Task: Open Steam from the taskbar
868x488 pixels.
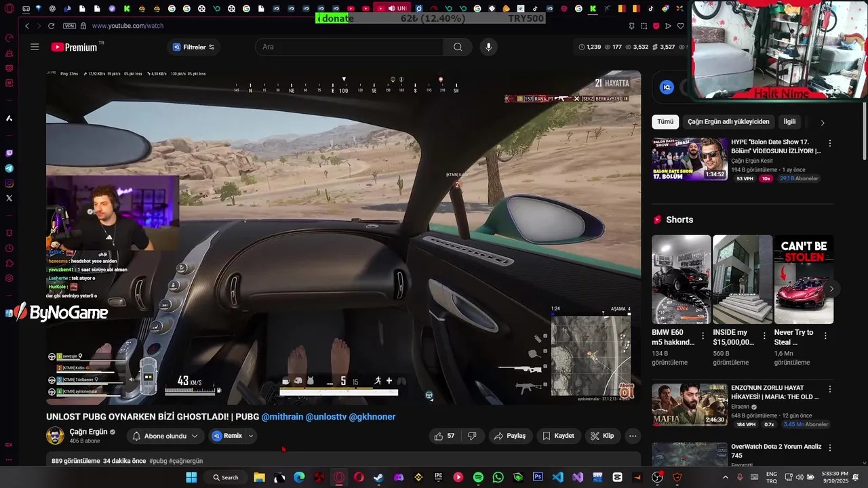Action: point(378,477)
